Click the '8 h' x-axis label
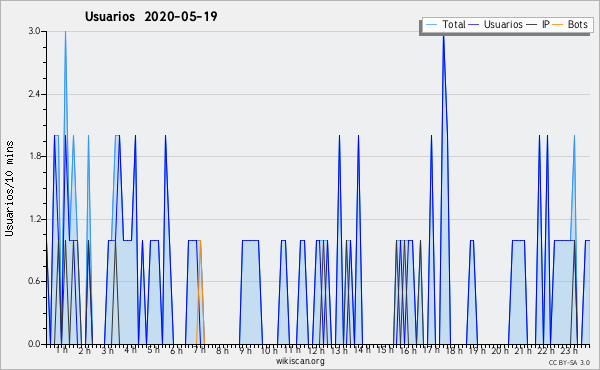The width and height of the screenshot is (600, 370). pos(222,350)
